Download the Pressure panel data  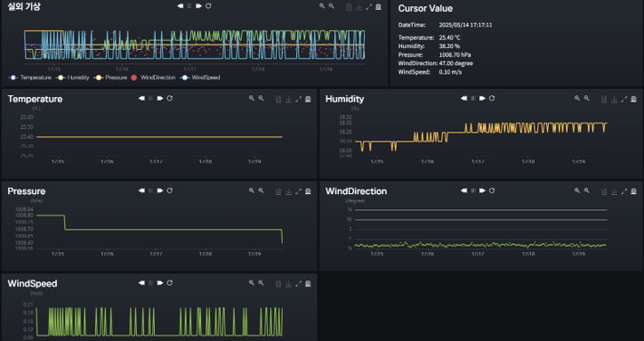click(x=288, y=191)
